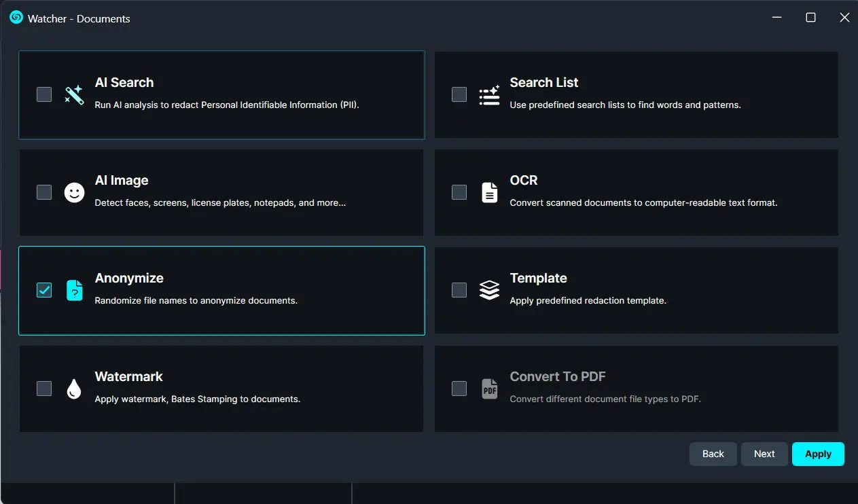Viewport: 858px width, 504px height.
Task: Select the Convert To PDF heading
Action: point(558,376)
